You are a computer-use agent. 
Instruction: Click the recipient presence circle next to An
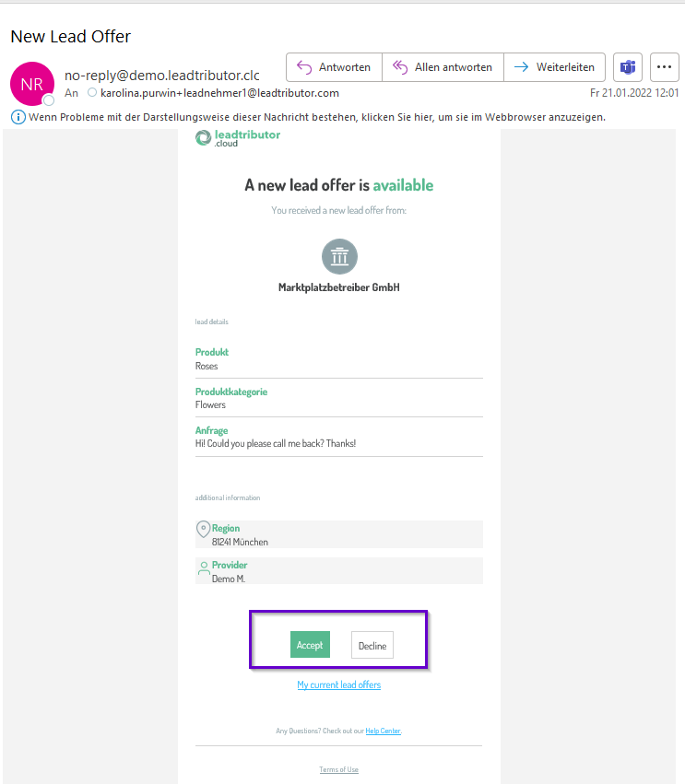point(92,93)
